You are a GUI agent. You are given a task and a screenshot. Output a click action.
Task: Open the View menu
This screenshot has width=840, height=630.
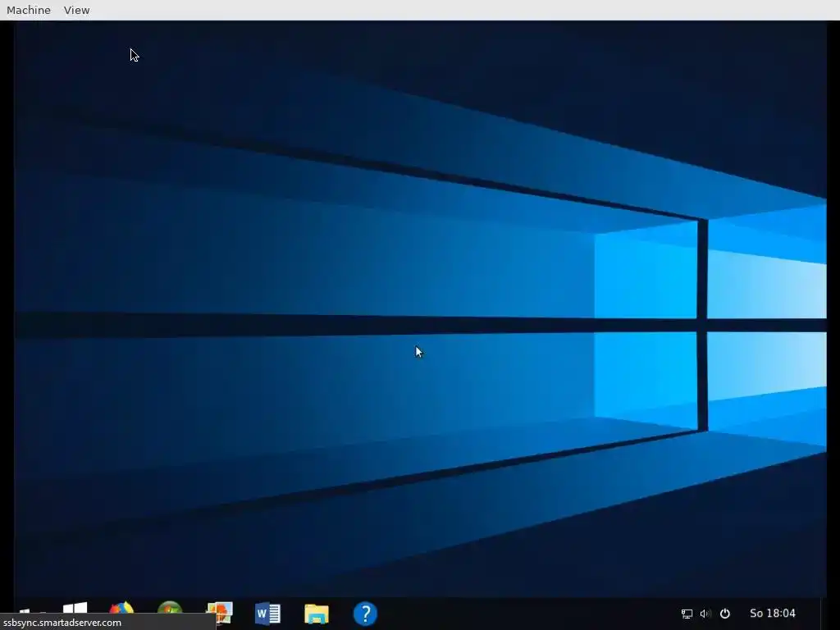pyautogui.click(x=76, y=10)
